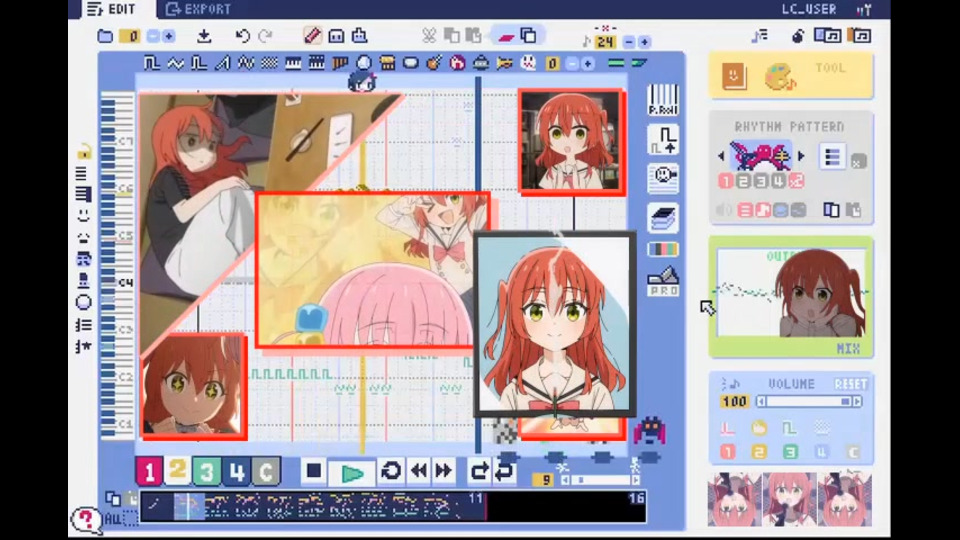
Task: Choose the piano keys instrument
Action: 293,63
